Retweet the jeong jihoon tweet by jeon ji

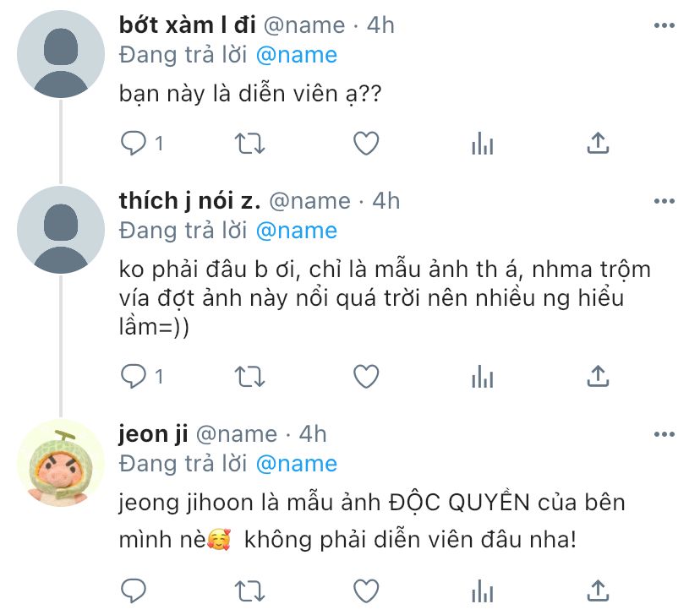(249, 589)
